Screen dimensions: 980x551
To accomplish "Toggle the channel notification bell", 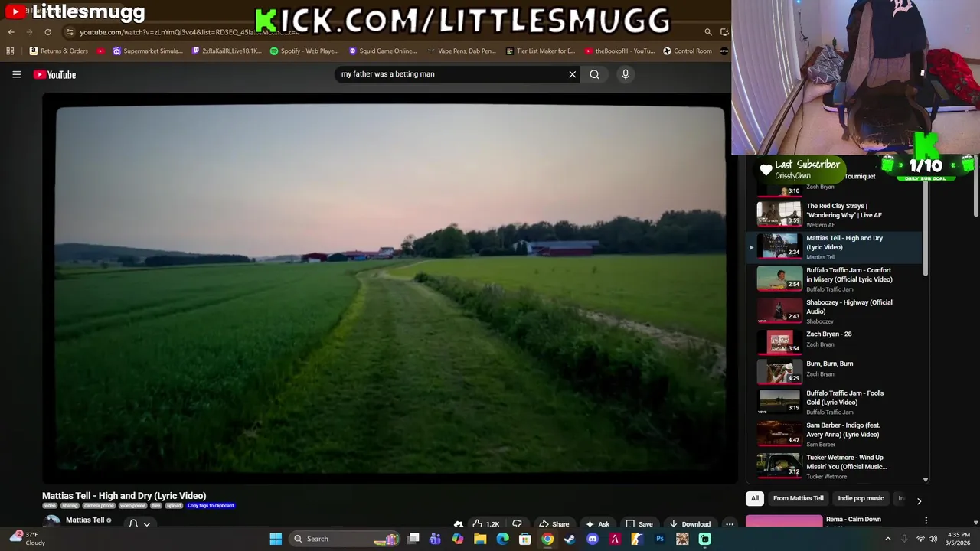I will pyautogui.click(x=133, y=523).
